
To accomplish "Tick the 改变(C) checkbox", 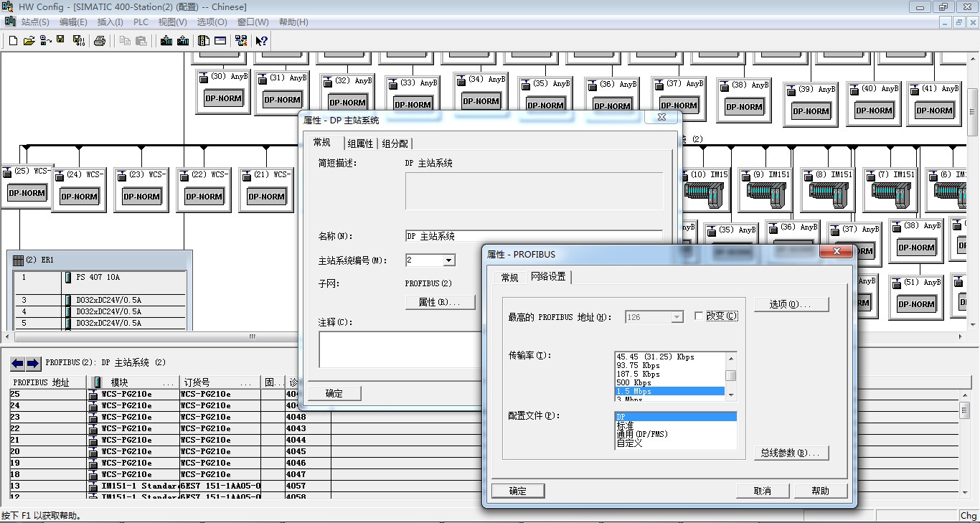I will pyautogui.click(x=699, y=316).
